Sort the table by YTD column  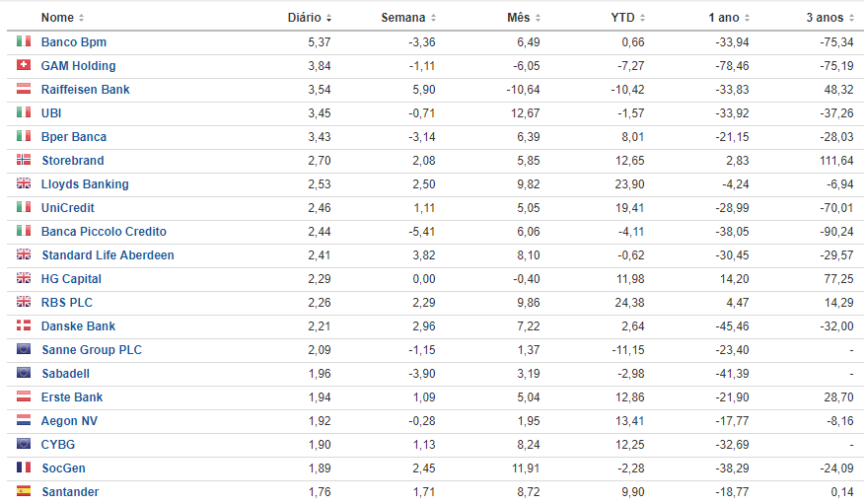pos(627,18)
